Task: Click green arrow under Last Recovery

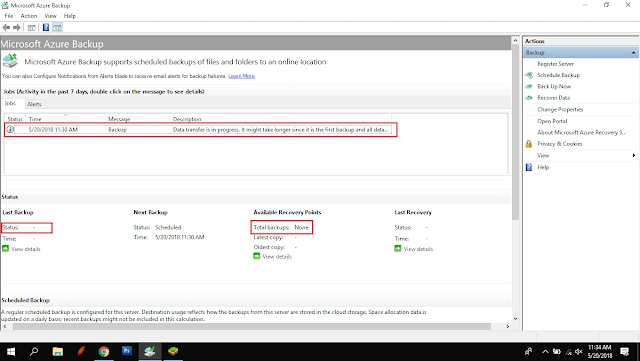Action: pyautogui.click(x=398, y=248)
